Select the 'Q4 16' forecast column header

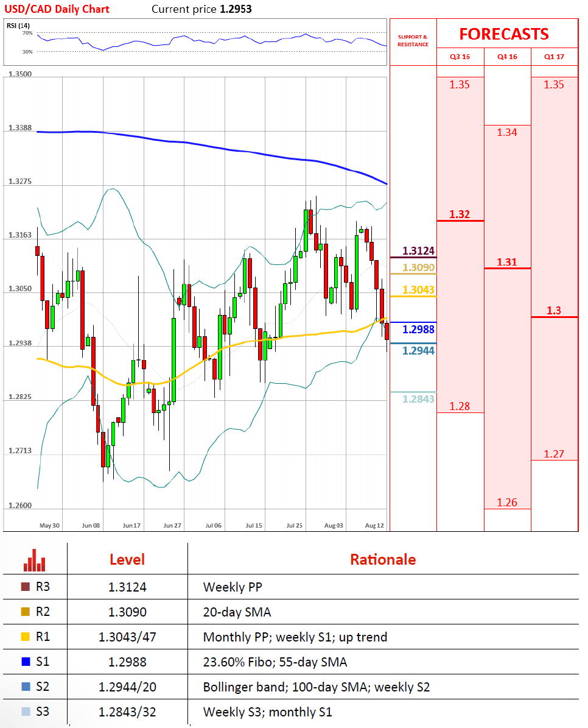coord(507,57)
